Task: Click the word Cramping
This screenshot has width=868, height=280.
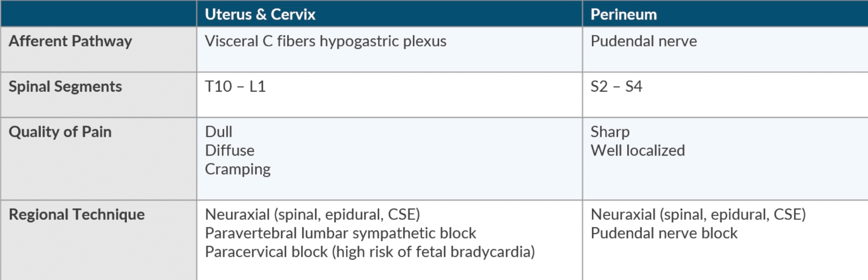Action: tap(237, 170)
